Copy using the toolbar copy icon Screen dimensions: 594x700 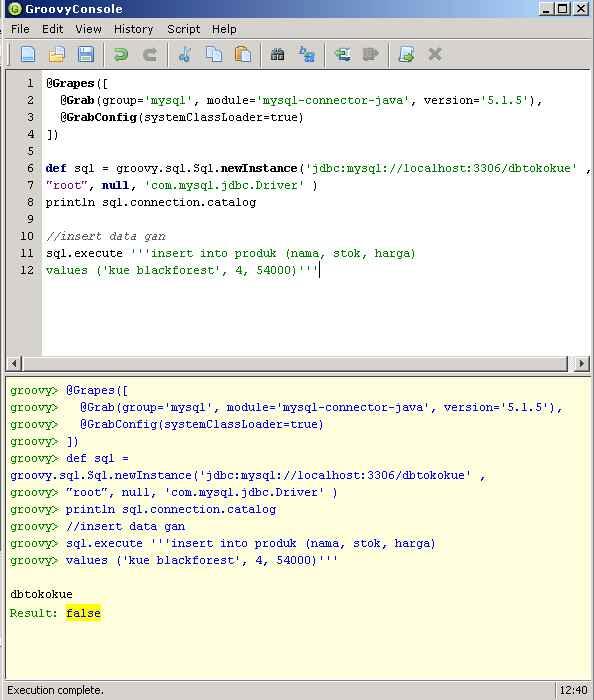[214, 54]
